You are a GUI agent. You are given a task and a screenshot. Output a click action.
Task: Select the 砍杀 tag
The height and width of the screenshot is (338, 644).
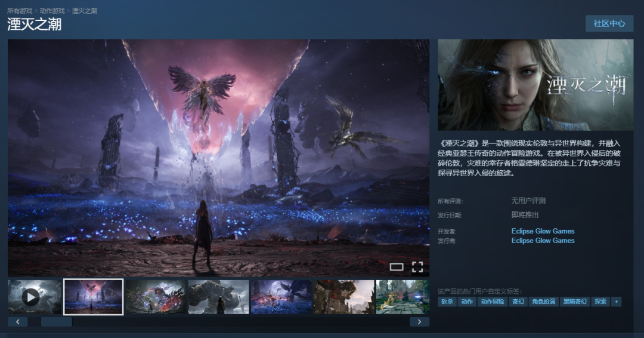[x=447, y=302]
